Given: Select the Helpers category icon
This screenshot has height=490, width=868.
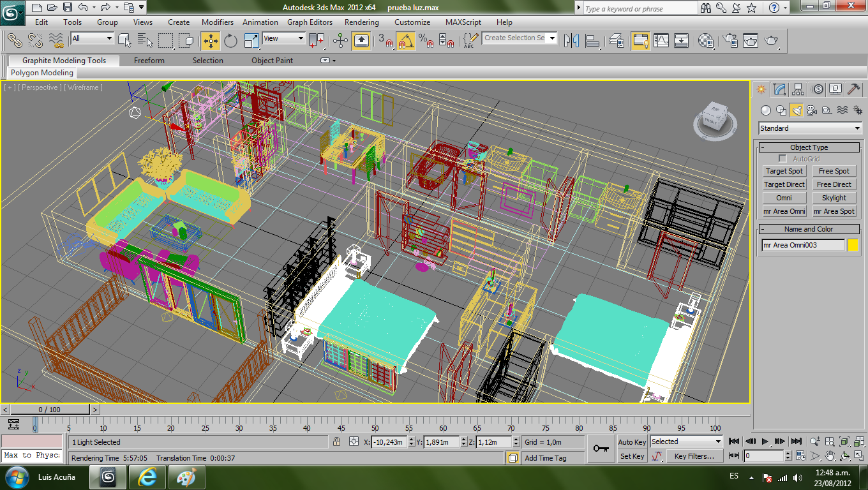Looking at the screenshot, I should (827, 110).
